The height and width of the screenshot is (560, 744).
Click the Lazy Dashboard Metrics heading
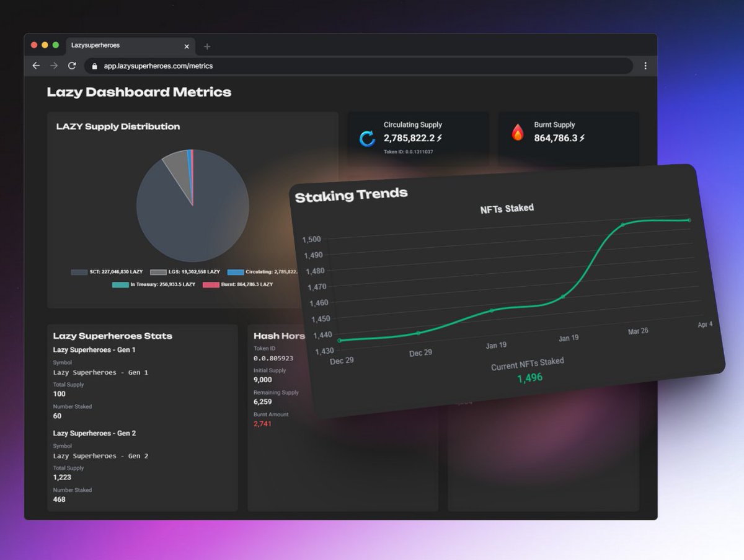[139, 92]
